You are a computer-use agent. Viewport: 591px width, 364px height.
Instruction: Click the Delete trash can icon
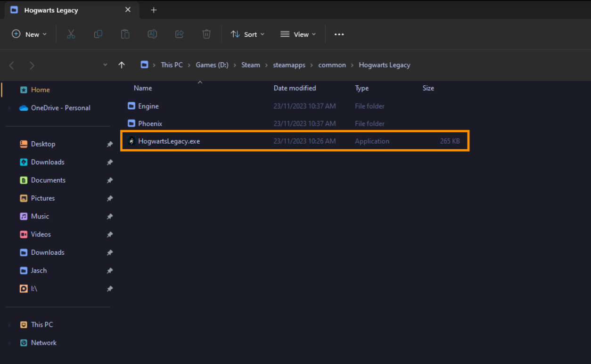[206, 34]
